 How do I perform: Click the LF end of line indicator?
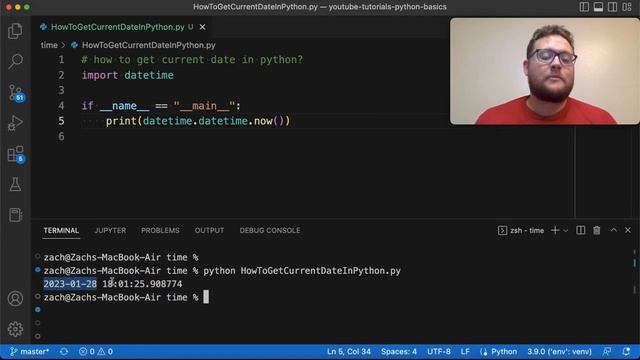tap(465, 352)
